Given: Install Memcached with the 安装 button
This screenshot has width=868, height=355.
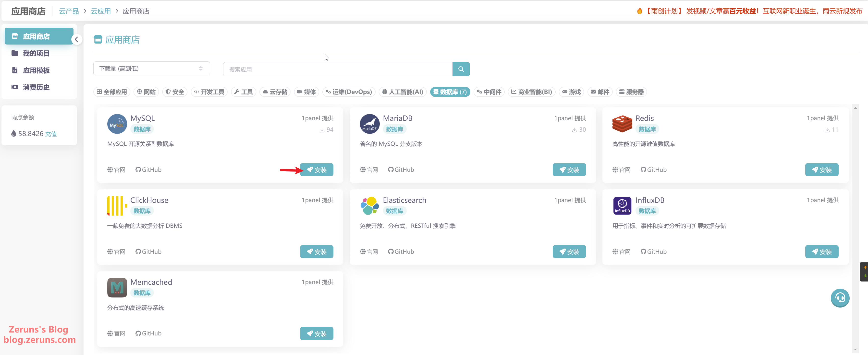Looking at the screenshot, I should point(316,333).
